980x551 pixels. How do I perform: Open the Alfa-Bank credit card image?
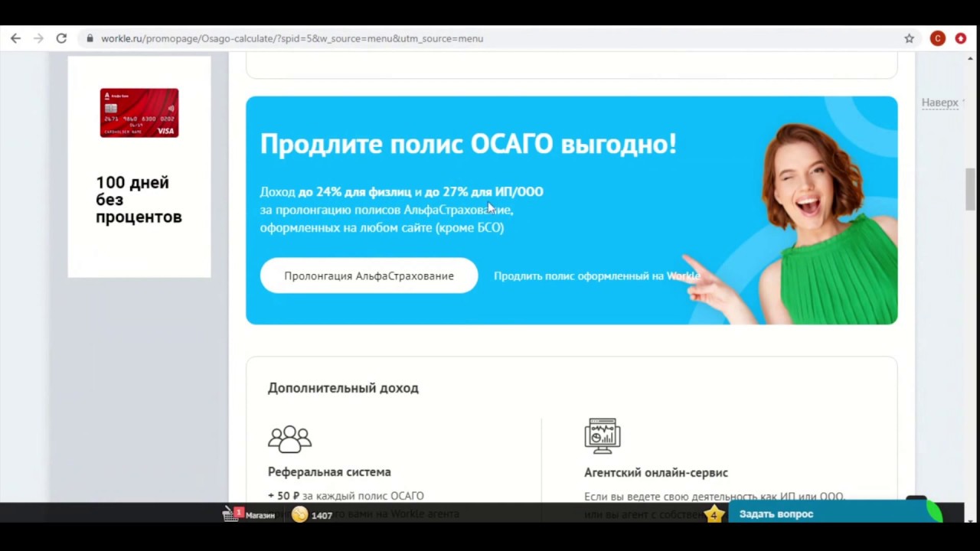tap(139, 112)
